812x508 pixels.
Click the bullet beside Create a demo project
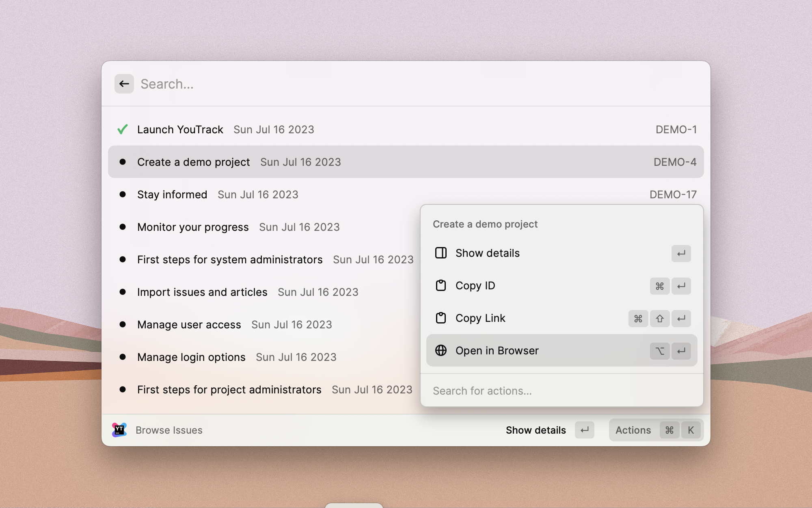tap(123, 162)
